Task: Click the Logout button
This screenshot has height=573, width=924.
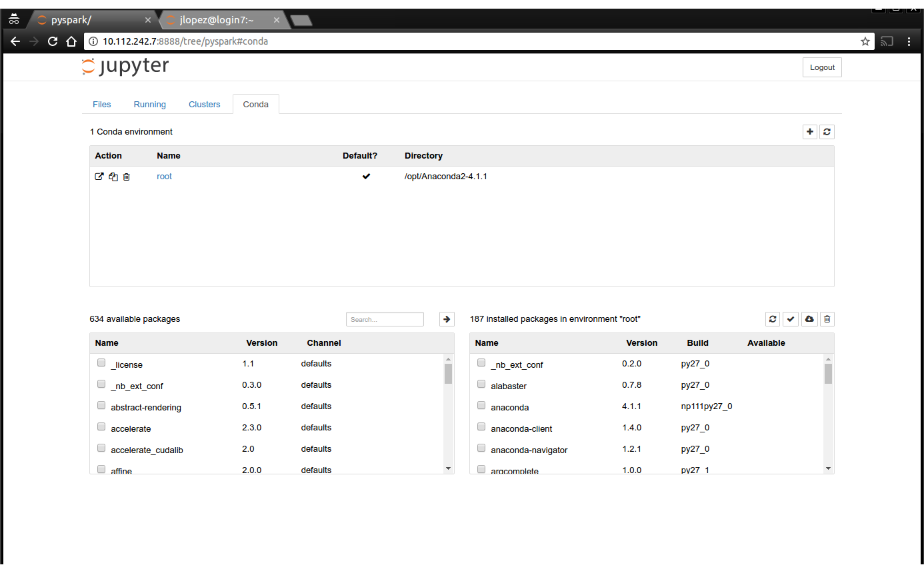Action: click(x=822, y=67)
